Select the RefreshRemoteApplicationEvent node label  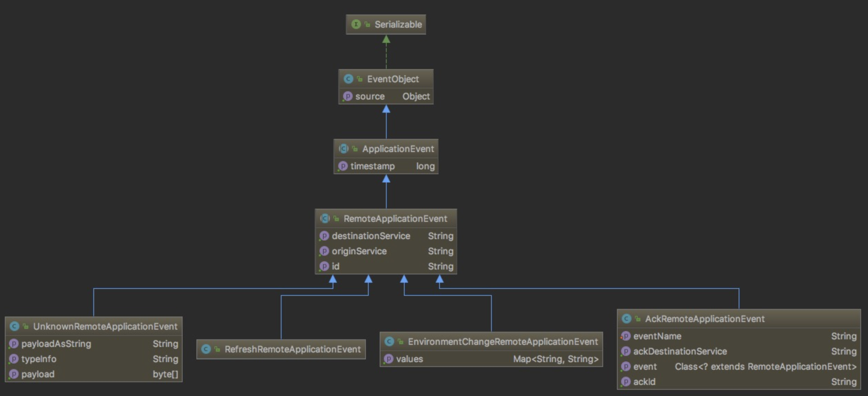coord(293,349)
